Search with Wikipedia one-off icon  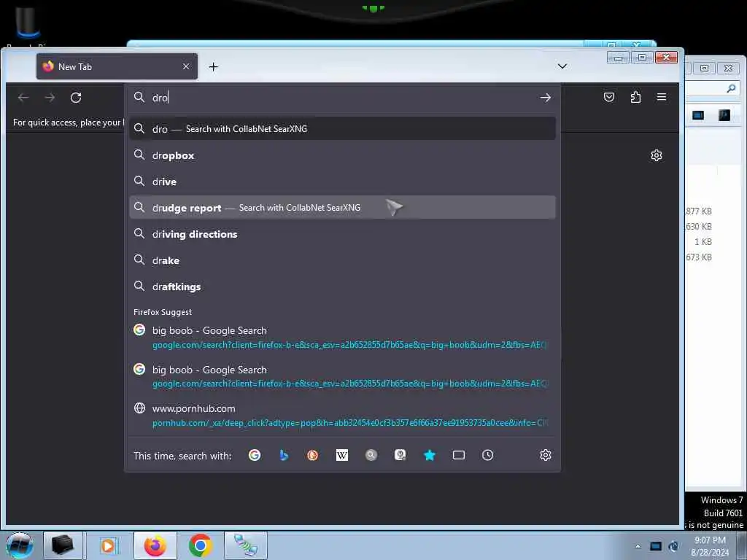point(342,455)
